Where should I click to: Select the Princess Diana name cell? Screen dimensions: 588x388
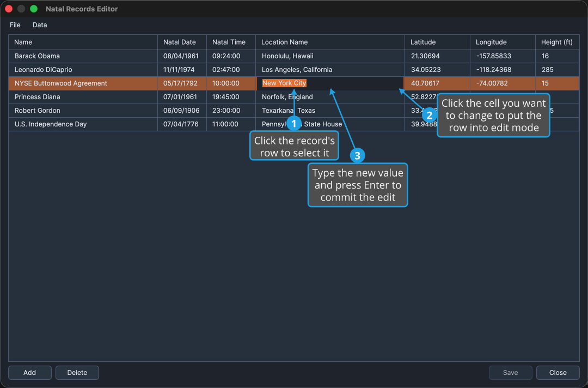[83, 97]
